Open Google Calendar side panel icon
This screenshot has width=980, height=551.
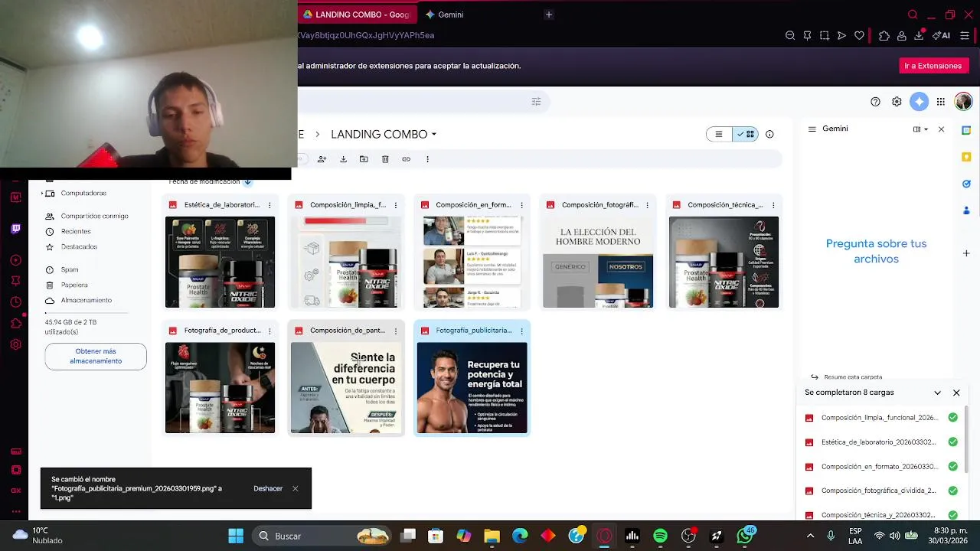(x=966, y=130)
